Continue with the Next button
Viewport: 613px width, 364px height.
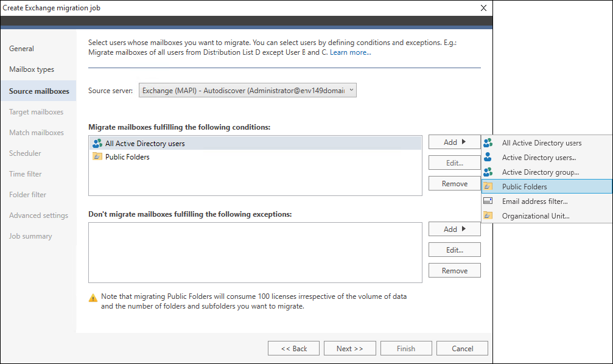[x=350, y=348]
